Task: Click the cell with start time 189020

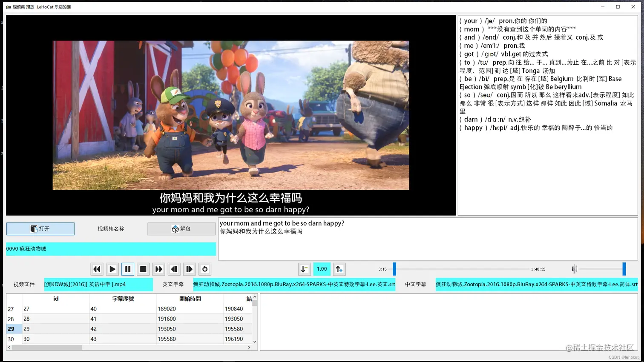Action: coord(190,309)
